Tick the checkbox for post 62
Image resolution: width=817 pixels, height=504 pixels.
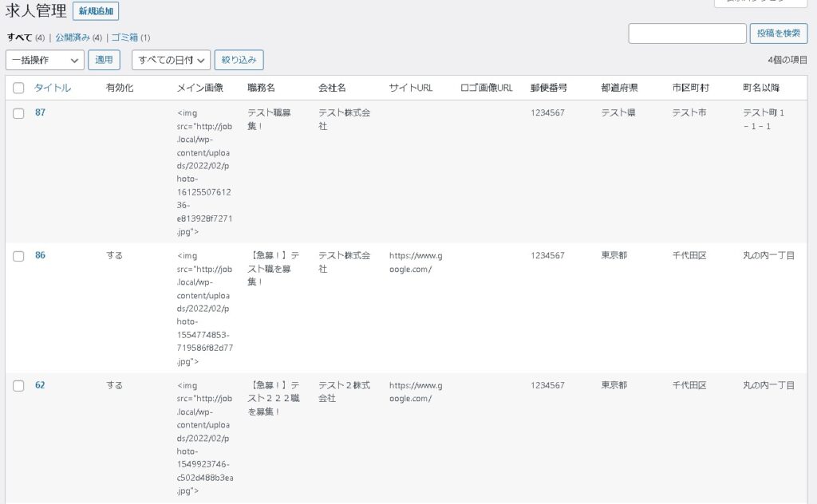coord(18,386)
